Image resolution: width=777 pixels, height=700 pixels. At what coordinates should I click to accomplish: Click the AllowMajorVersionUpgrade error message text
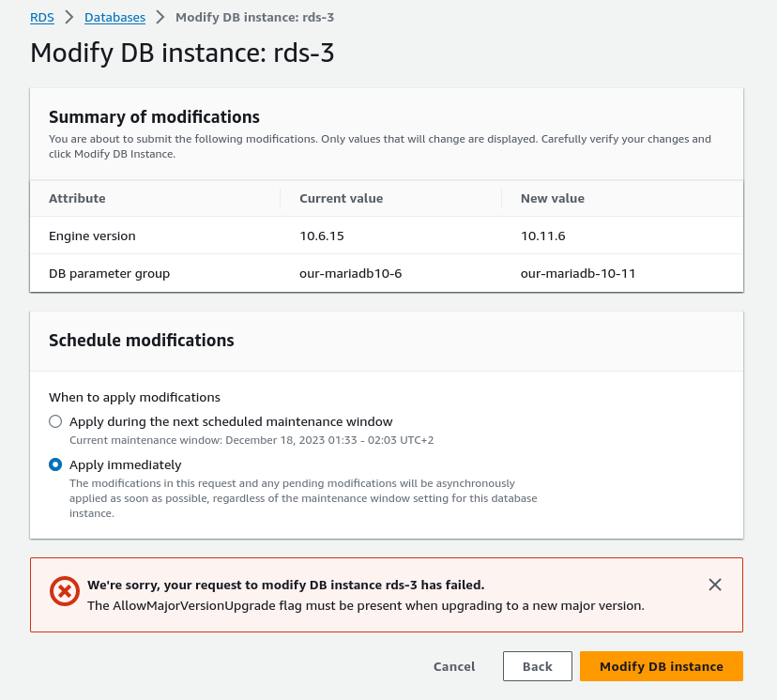[366, 605]
